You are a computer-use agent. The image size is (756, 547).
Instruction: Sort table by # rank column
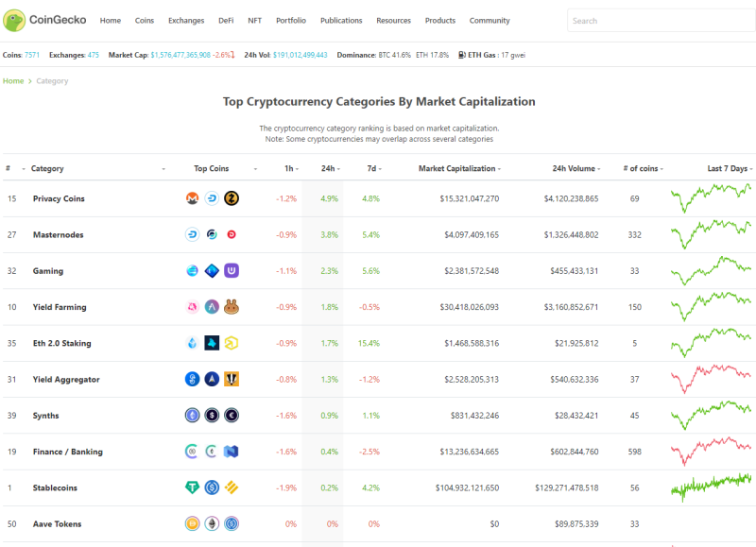9,168
